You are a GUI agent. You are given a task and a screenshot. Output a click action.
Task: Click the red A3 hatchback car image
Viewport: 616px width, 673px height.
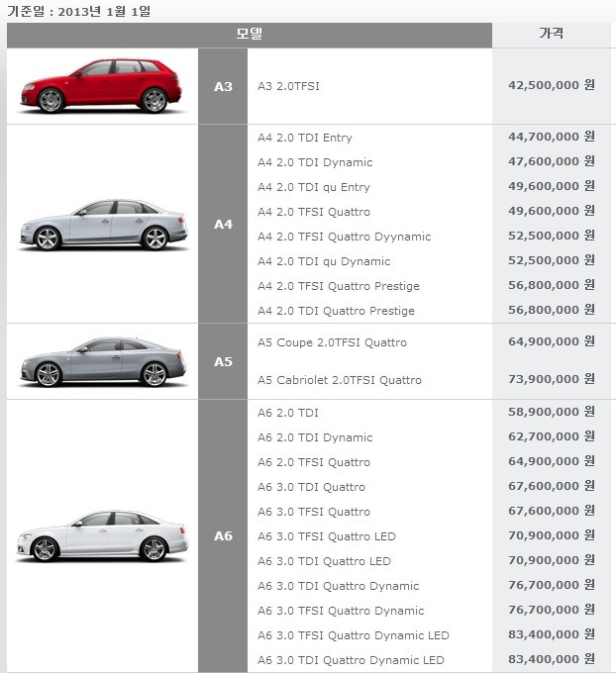102,86
